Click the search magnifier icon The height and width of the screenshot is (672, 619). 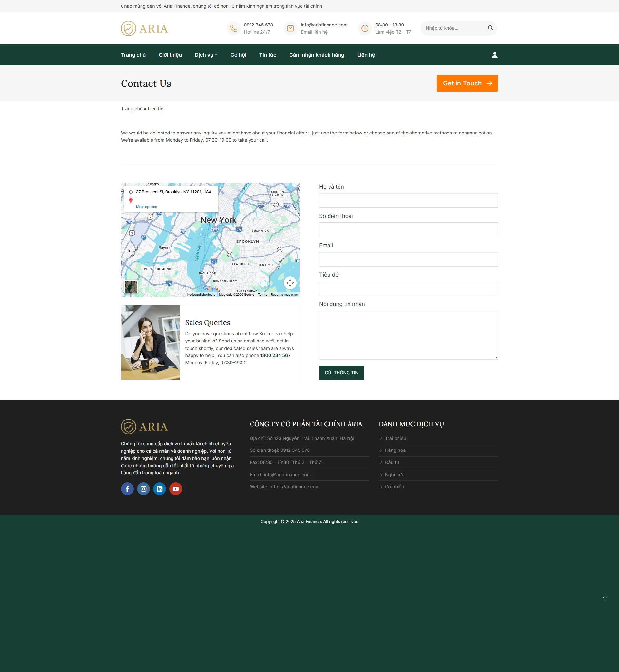pos(490,28)
